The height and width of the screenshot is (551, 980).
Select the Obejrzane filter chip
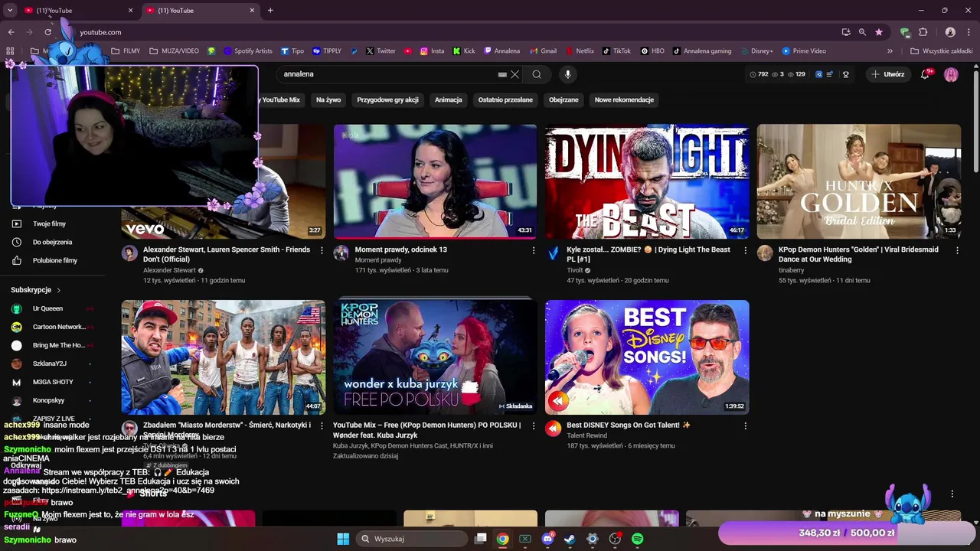[x=563, y=99]
